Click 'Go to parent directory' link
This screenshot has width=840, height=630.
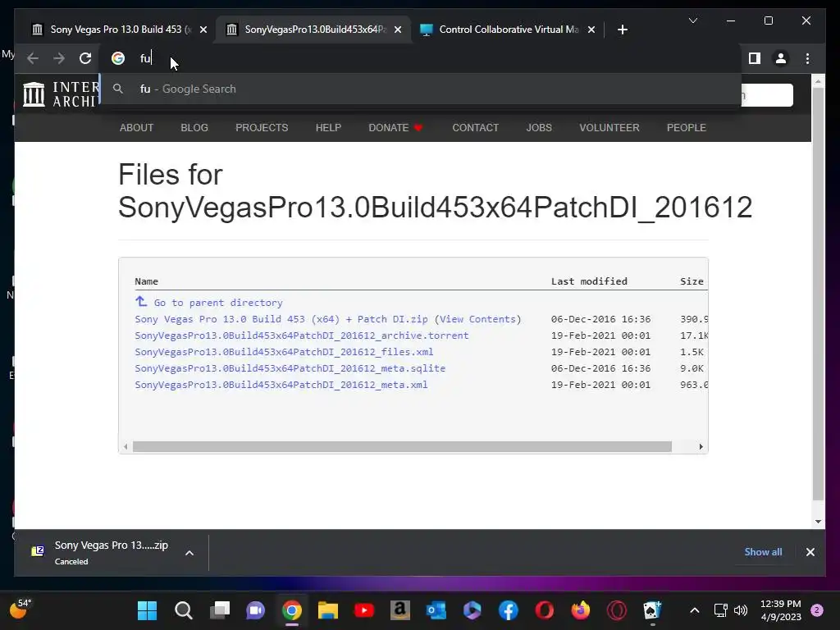pyautogui.click(x=218, y=303)
